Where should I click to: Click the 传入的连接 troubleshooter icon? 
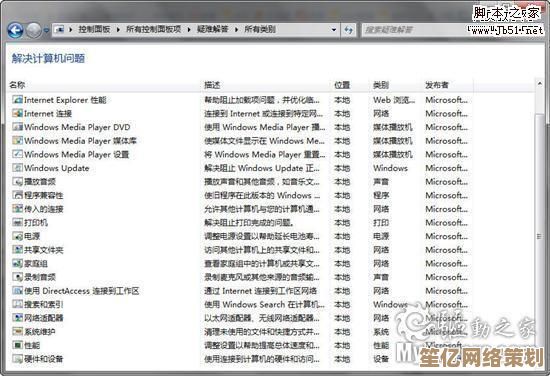(17, 209)
